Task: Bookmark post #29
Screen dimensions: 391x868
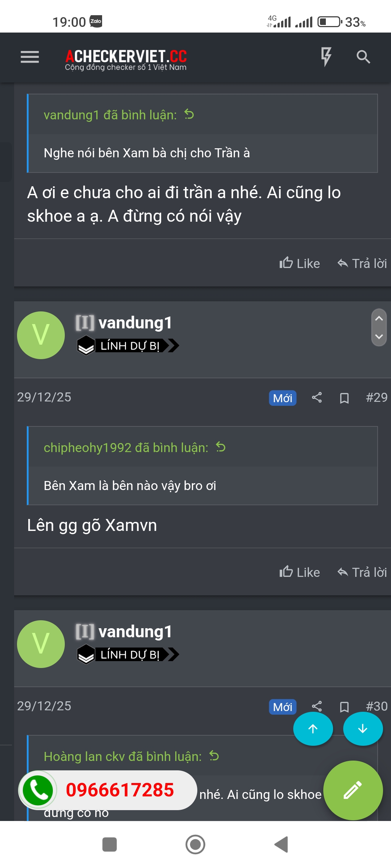Action: [344, 398]
